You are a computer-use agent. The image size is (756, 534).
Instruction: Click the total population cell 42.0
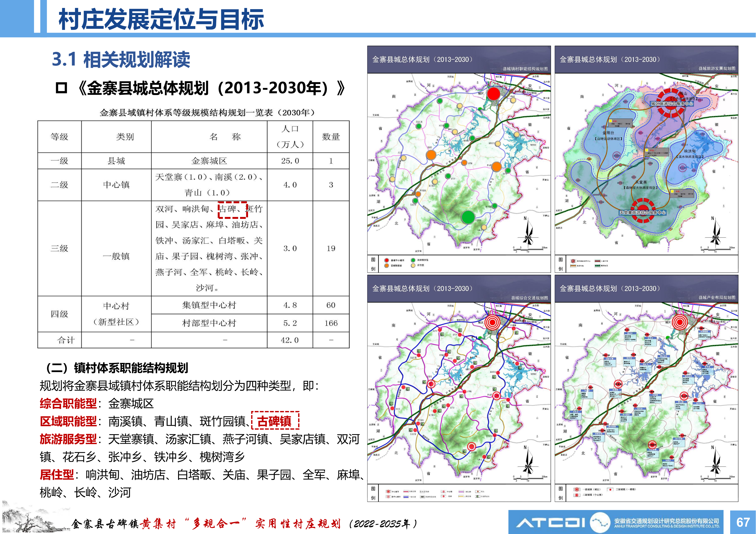pyautogui.click(x=290, y=340)
